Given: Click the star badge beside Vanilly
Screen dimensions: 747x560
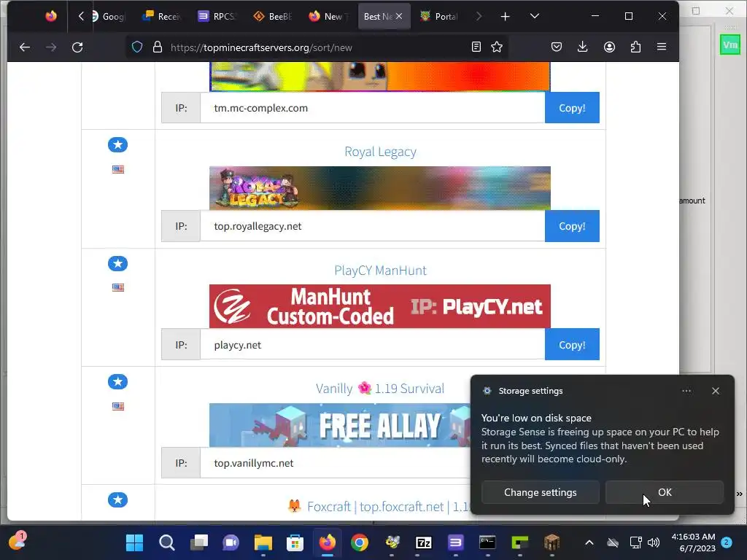Looking at the screenshot, I should click(117, 381).
